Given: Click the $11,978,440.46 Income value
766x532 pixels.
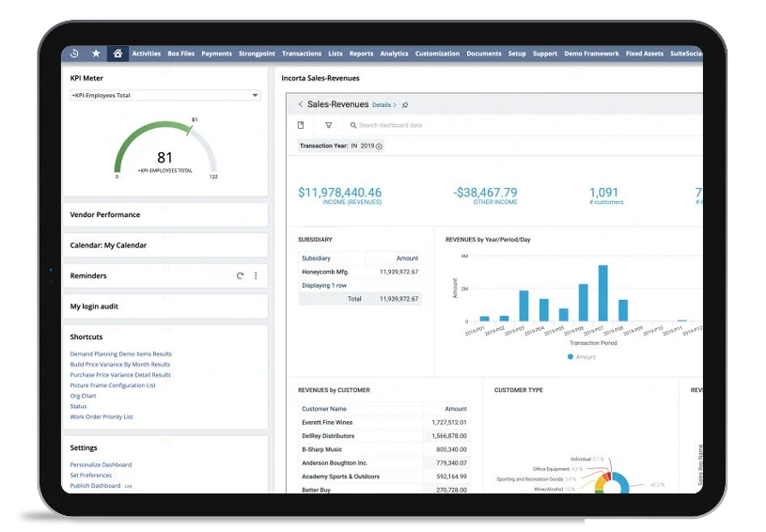Looking at the screenshot, I should [x=339, y=193].
